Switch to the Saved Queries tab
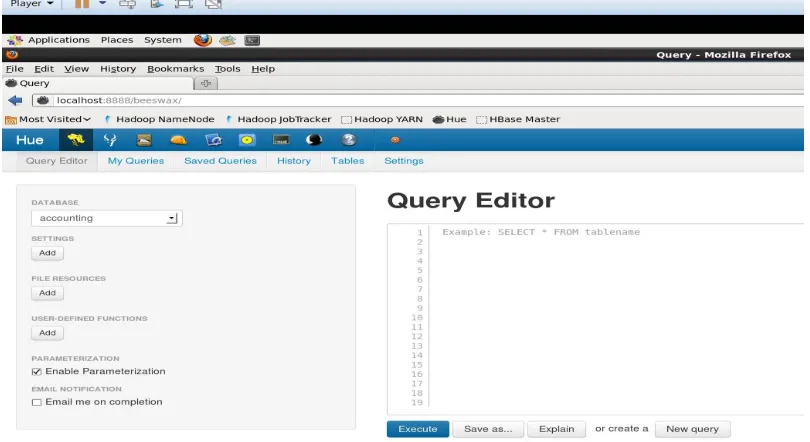Image resolution: width=810 pixels, height=442 pixels. coord(220,161)
